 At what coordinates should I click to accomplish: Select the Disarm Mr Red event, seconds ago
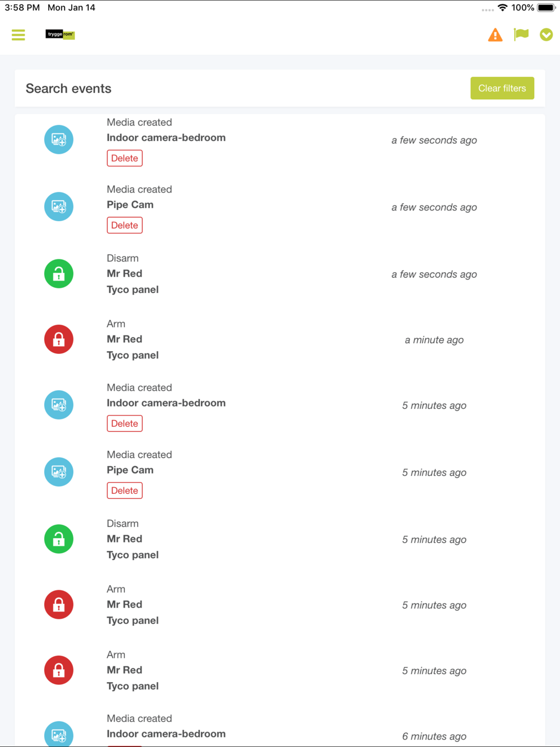[280, 274]
